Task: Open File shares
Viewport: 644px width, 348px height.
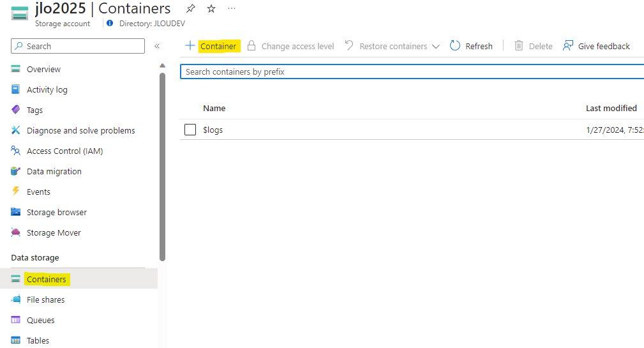Action: [45, 299]
